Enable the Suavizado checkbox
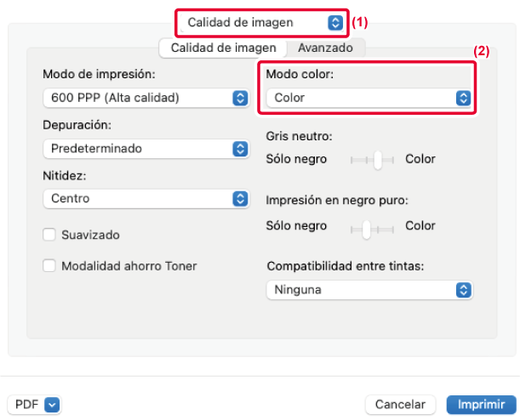 coord(49,234)
